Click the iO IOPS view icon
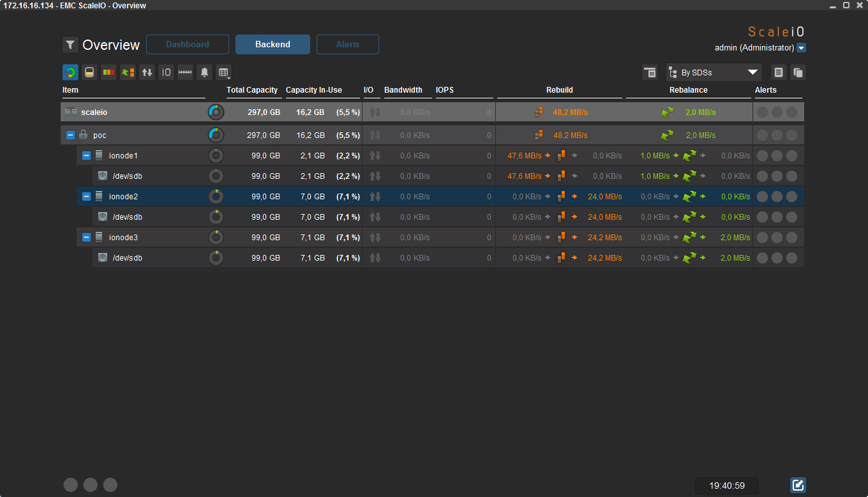Viewport: 868px width, 497px height. click(166, 72)
